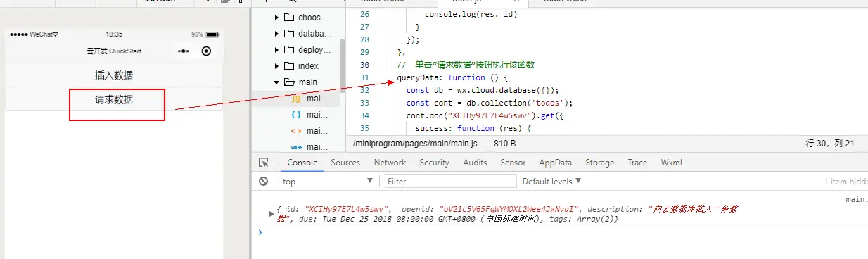Screen dimensions: 868x259
Task: Click the 18:35 time in simulator status bar
Action: tap(114, 34)
